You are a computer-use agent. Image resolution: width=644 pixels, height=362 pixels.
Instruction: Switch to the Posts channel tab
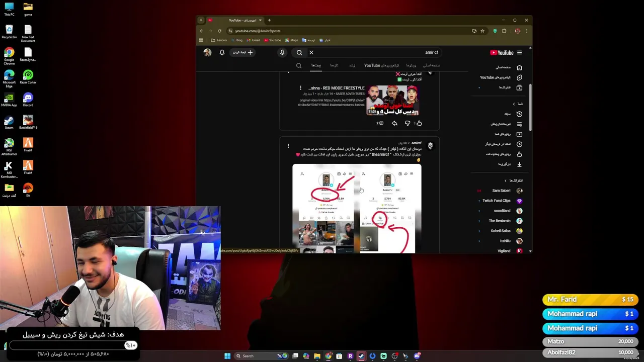click(316, 65)
